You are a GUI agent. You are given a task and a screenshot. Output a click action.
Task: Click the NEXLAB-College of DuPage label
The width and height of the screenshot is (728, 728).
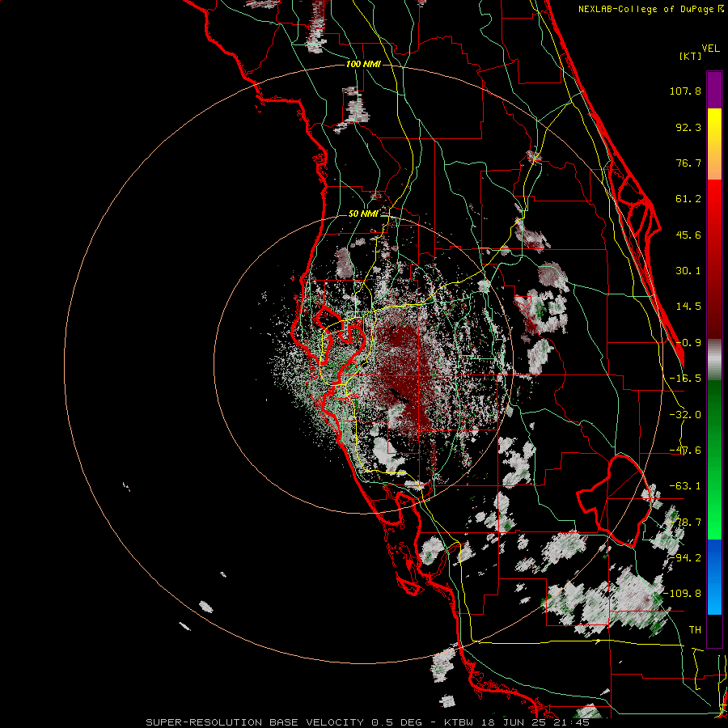pos(650,9)
